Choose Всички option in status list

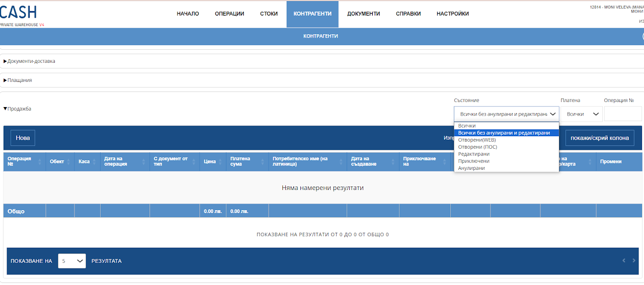tap(506, 126)
